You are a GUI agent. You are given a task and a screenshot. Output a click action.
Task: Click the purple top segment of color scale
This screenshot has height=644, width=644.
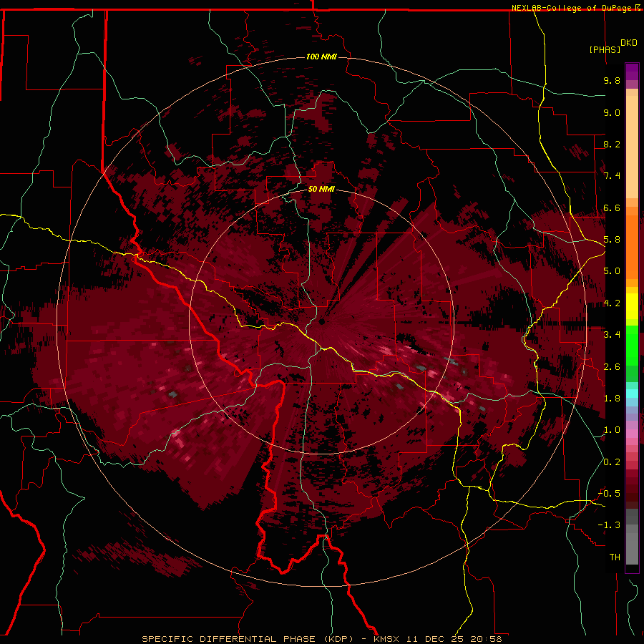(632, 72)
